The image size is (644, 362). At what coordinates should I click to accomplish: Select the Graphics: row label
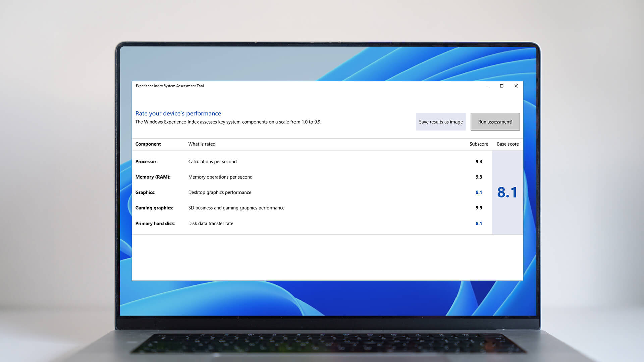coord(145,192)
